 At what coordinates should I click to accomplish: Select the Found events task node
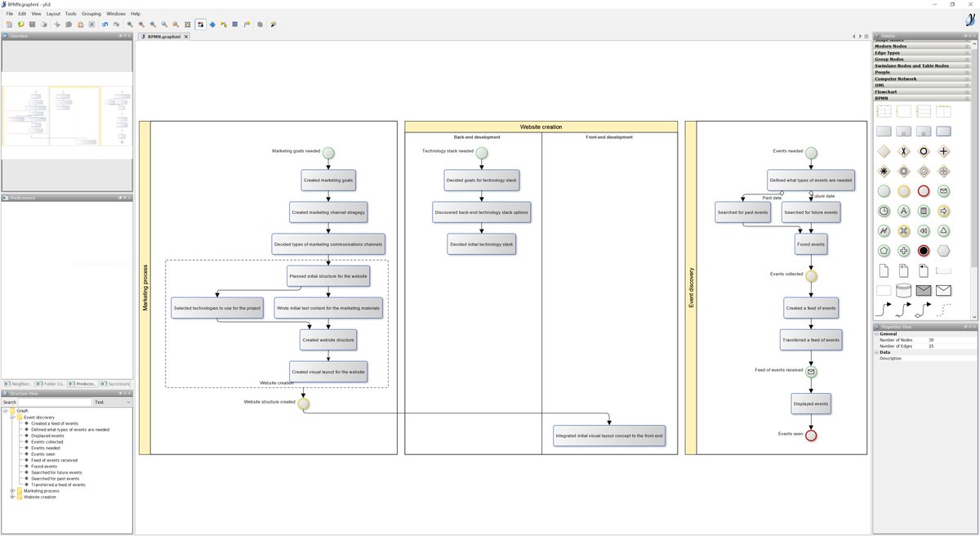(x=811, y=243)
